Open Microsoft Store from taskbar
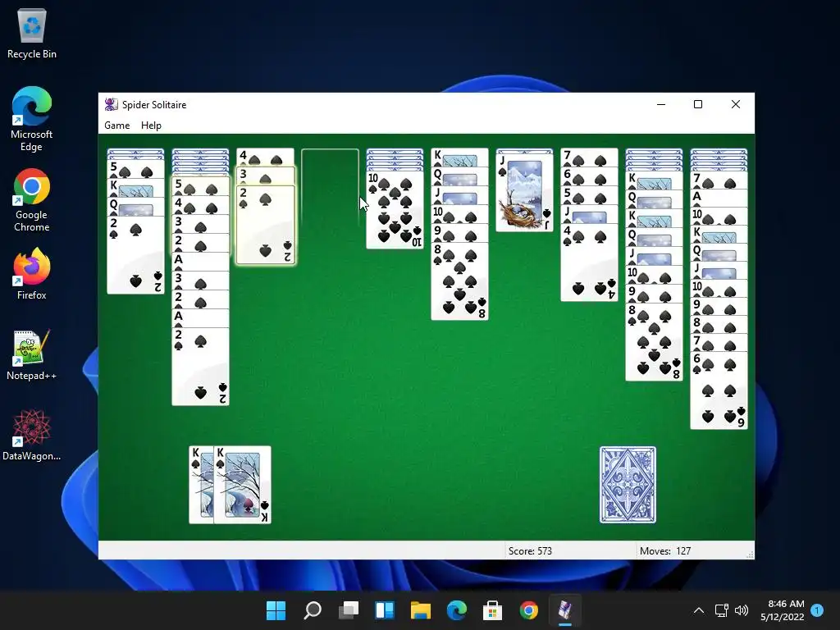Viewport: 840px width, 630px height. (x=493, y=610)
